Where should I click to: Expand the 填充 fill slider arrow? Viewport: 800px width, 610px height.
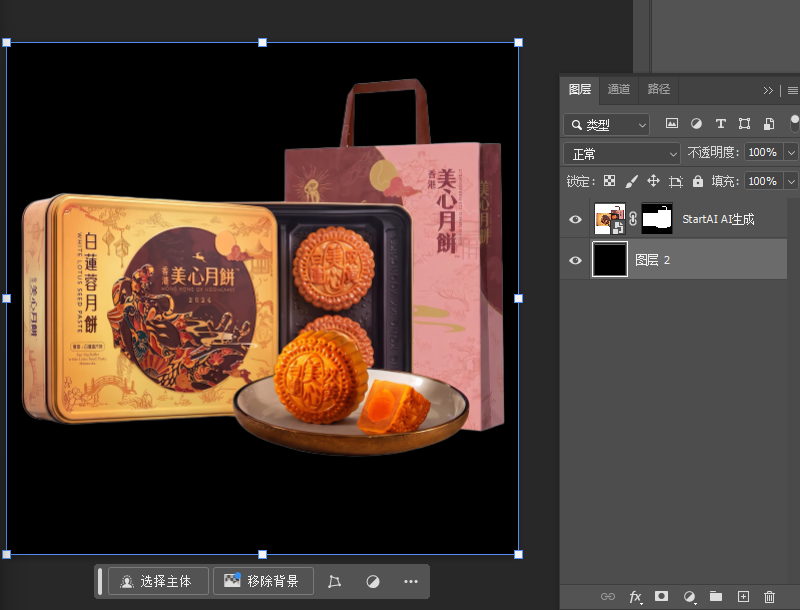coord(791,181)
